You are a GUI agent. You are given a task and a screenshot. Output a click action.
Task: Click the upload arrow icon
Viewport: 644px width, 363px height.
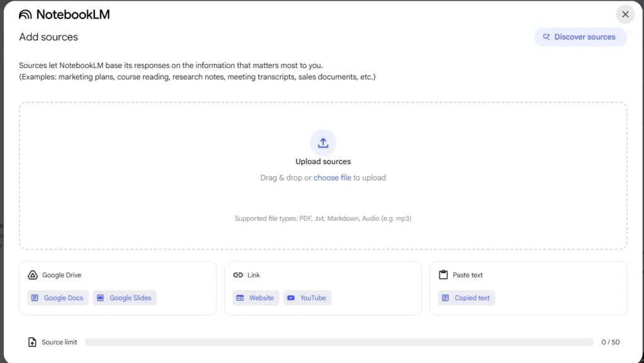click(x=323, y=142)
